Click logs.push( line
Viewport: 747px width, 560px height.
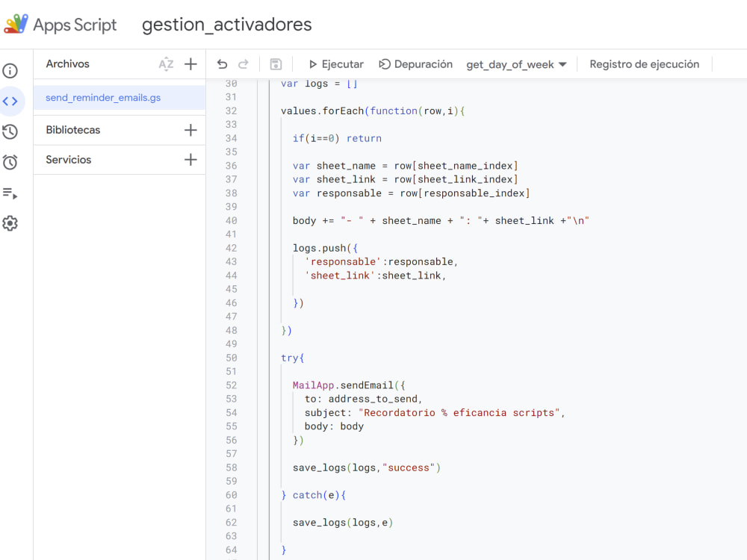325,248
